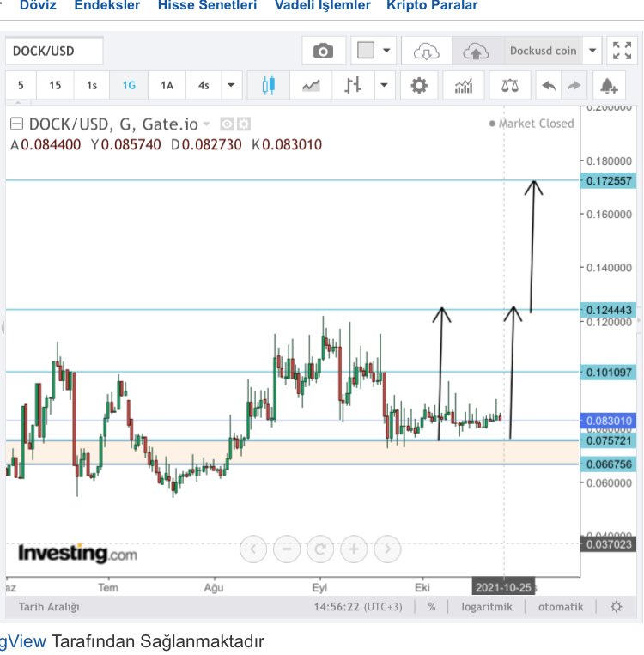Open axis settings gear at bottom
Viewport: 644px width, 655px height.
click(617, 607)
